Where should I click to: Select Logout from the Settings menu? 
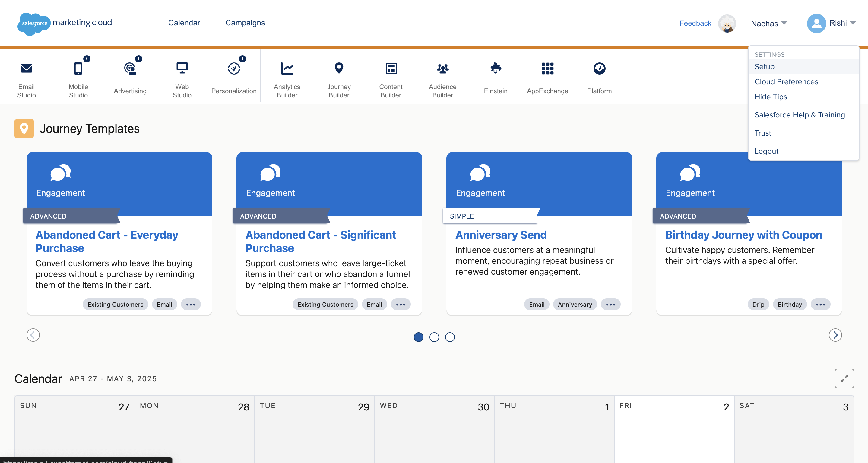(766, 151)
